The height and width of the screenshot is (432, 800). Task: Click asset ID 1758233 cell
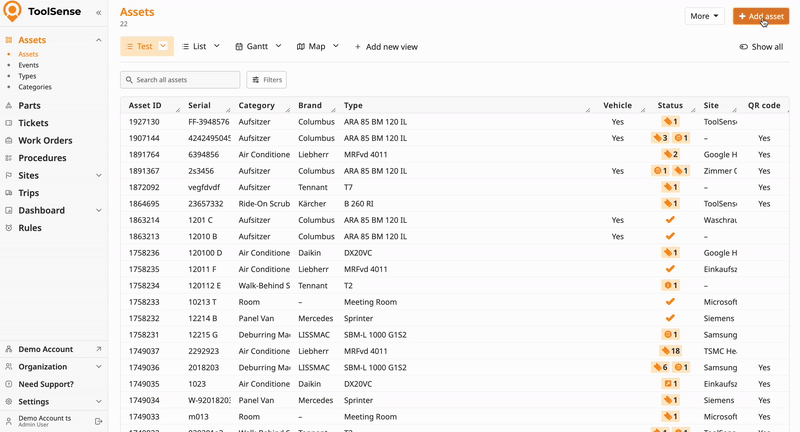pos(144,302)
